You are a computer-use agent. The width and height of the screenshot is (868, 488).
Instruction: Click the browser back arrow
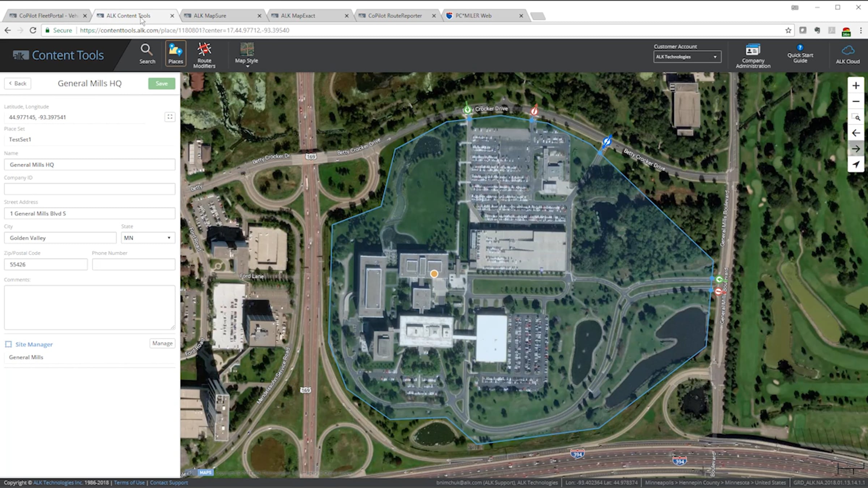tap(8, 30)
